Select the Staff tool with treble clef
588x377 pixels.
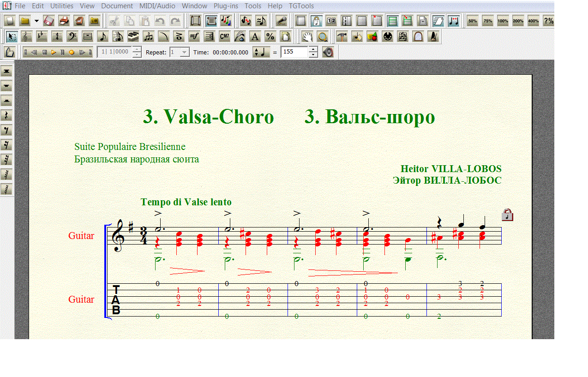tap(27, 36)
